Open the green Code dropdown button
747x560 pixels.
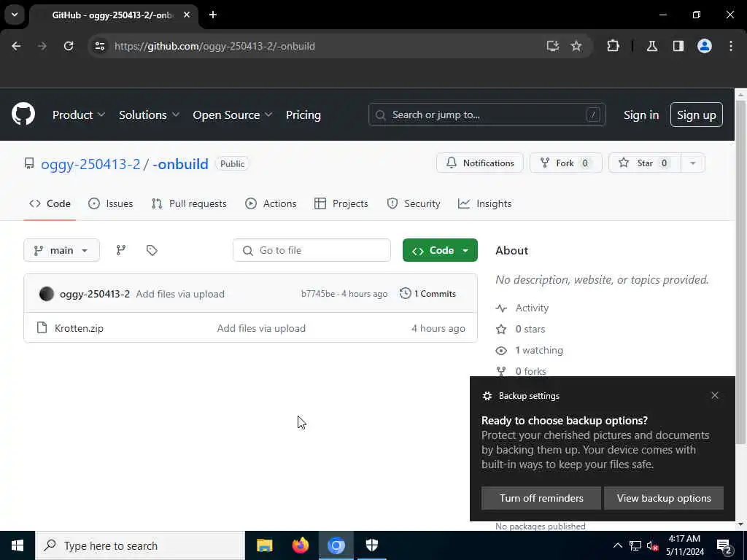440,250
